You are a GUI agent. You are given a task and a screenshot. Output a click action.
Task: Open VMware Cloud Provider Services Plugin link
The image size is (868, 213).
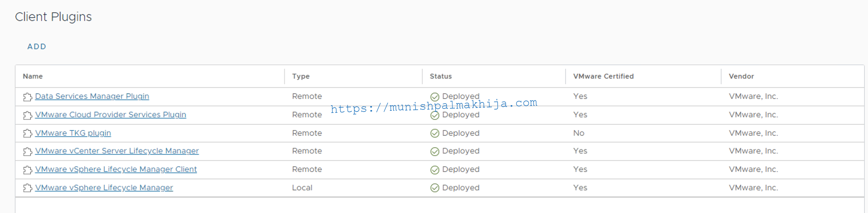point(110,115)
